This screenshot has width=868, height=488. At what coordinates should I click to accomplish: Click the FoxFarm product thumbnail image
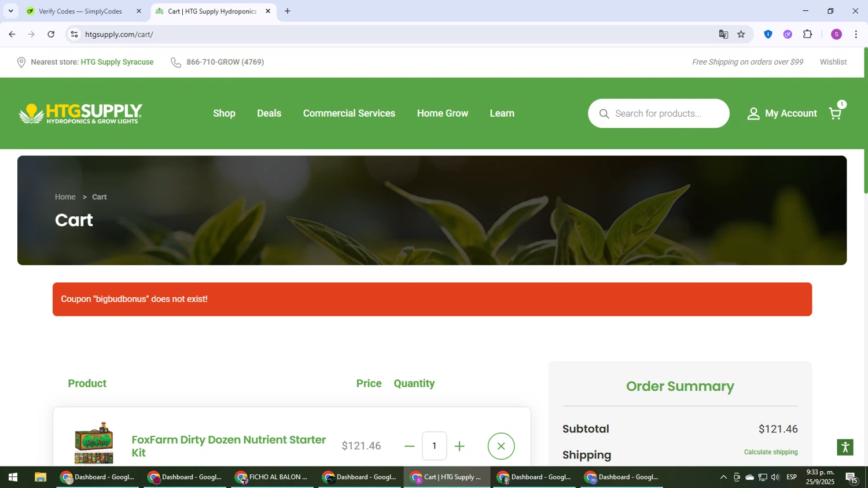pos(94,443)
